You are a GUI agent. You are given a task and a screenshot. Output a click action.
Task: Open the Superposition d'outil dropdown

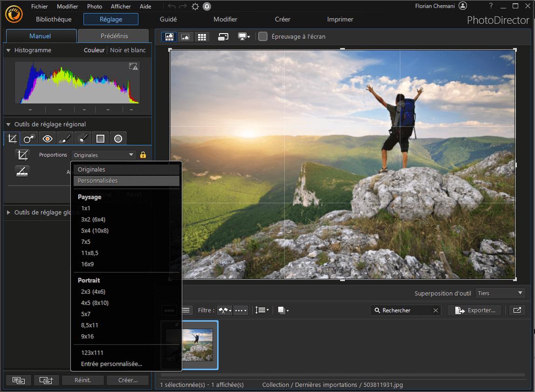[500, 293]
